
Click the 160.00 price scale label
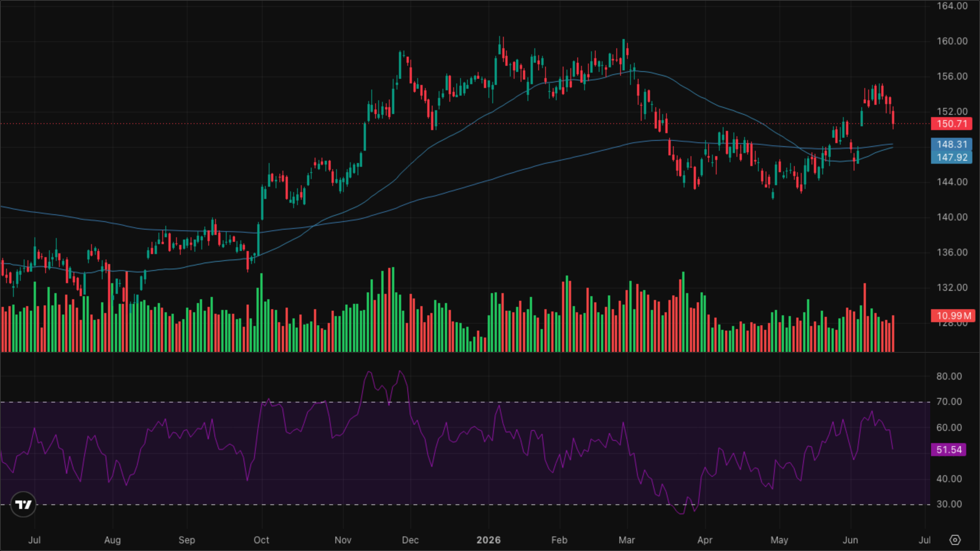tap(952, 41)
